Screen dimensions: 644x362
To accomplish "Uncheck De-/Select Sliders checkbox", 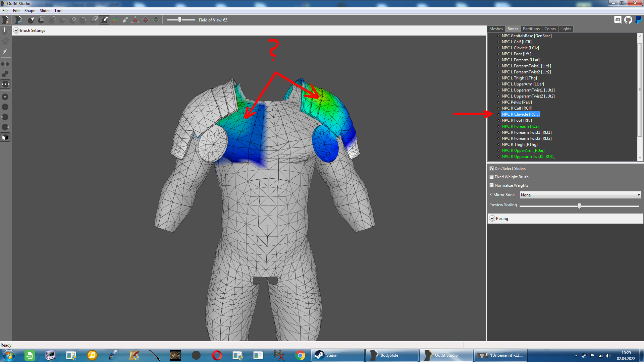I will 491,169.
